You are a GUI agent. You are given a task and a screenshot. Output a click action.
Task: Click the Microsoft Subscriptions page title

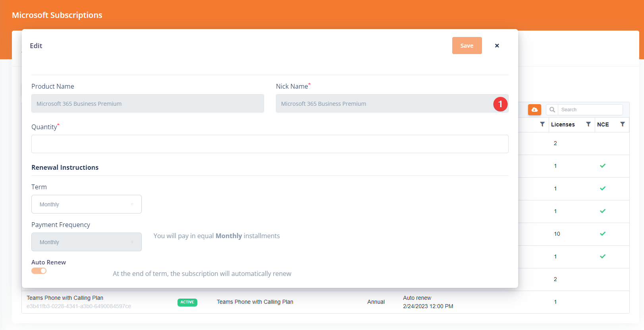point(57,15)
